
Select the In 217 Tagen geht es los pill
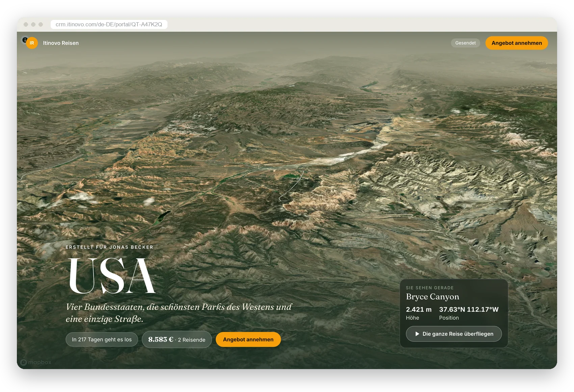tap(102, 339)
